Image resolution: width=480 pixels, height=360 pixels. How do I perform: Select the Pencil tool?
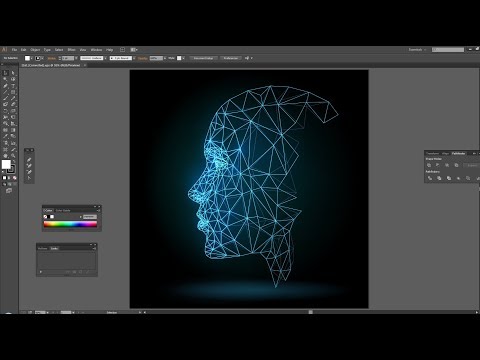[13, 98]
